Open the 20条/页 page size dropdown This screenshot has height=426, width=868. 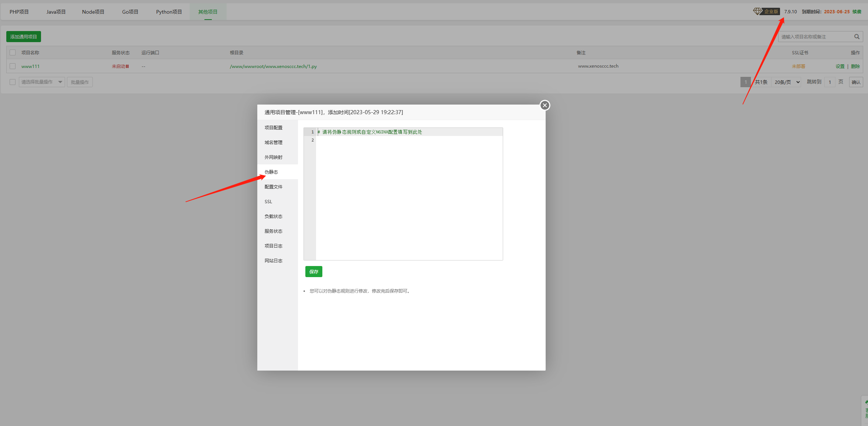point(787,82)
